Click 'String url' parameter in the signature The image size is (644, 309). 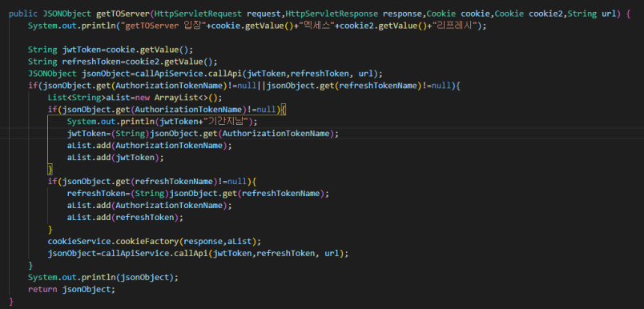[592, 14]
